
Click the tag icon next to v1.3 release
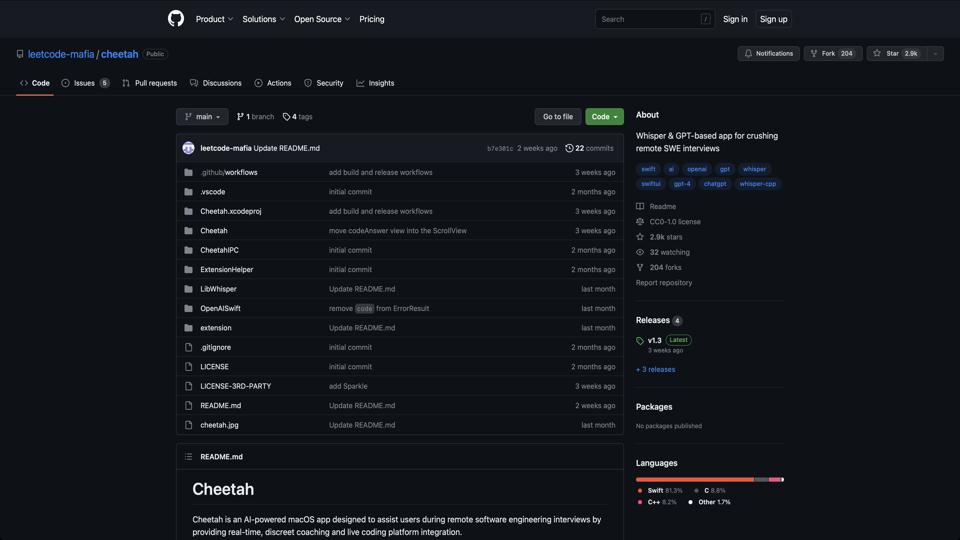point(640,341)
